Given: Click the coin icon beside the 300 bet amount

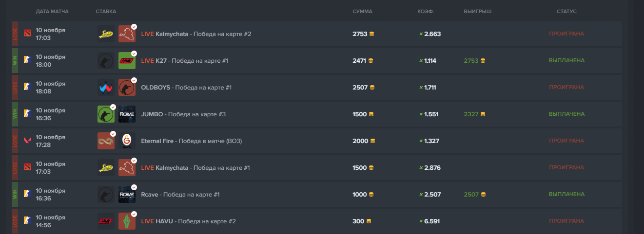Looking at the screenshot, I should [x=369, y=221].
